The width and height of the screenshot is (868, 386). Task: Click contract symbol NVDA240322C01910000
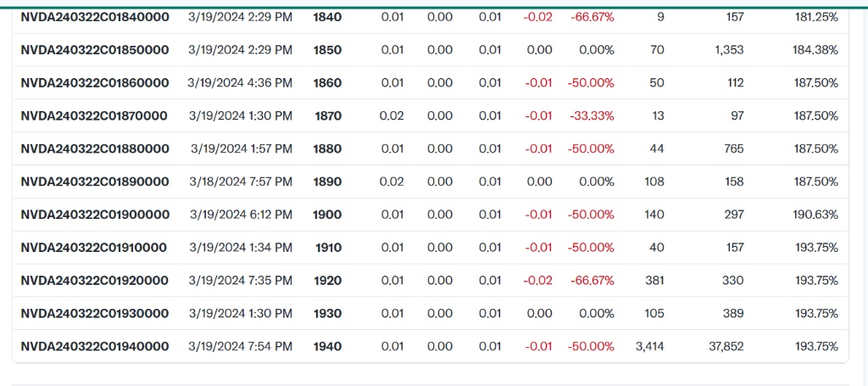(94, 248)
